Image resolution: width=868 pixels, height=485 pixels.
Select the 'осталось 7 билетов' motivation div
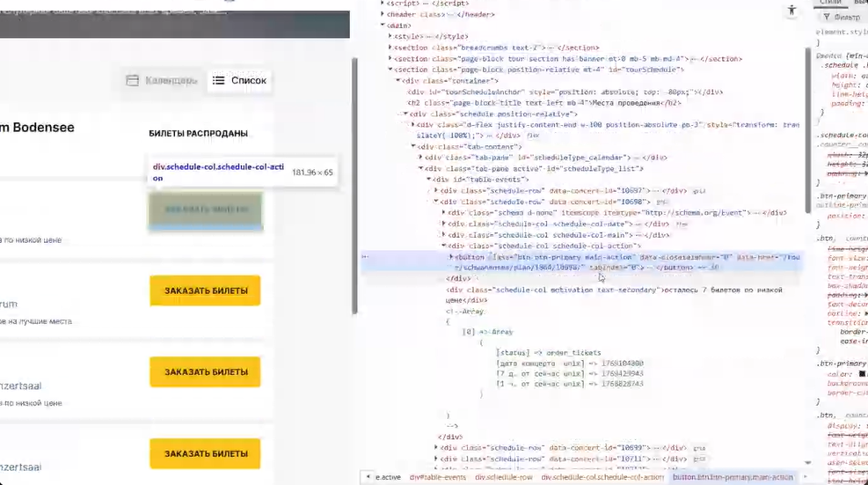[614, 295]
